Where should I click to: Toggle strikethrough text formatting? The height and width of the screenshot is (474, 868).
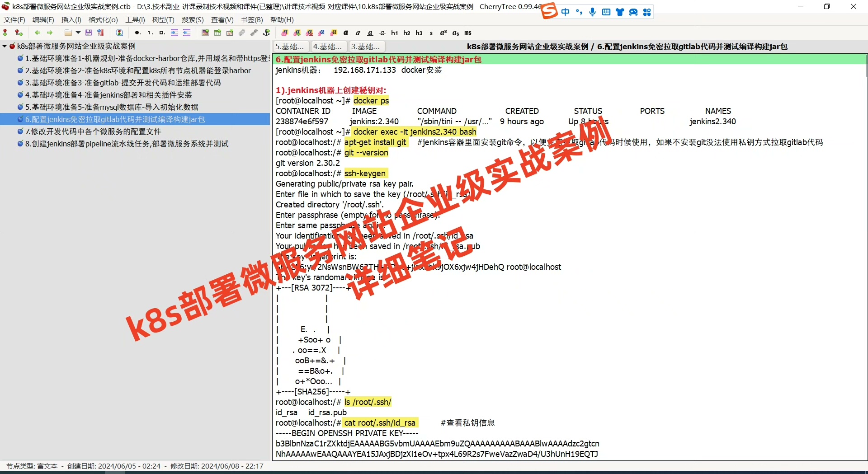pyautogui.click(x=382, y=33)
